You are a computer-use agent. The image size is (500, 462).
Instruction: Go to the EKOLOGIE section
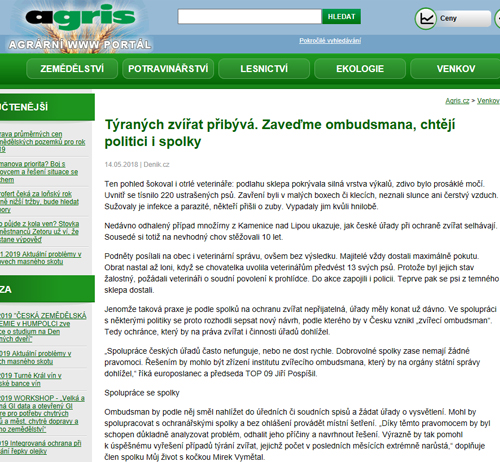(x=360, y=69)
